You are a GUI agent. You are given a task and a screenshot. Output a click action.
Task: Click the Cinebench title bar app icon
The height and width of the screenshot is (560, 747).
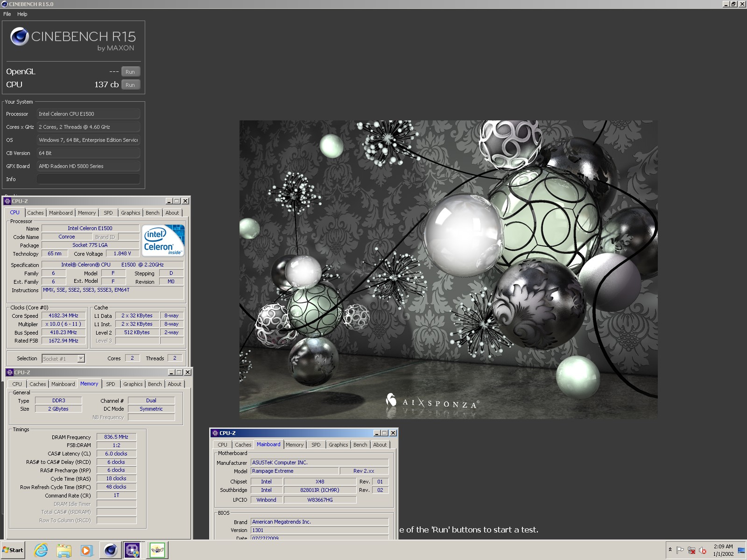coord(5,4)
